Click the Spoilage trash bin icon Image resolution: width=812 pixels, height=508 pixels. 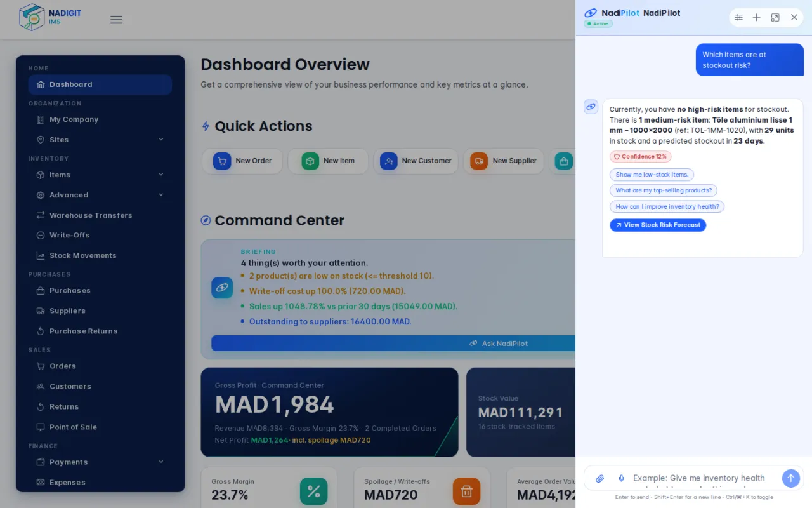click(x=466, y=491)
